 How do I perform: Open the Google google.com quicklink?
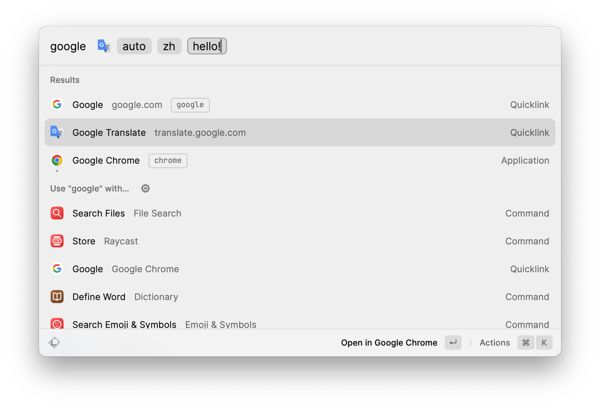[300, 104]
